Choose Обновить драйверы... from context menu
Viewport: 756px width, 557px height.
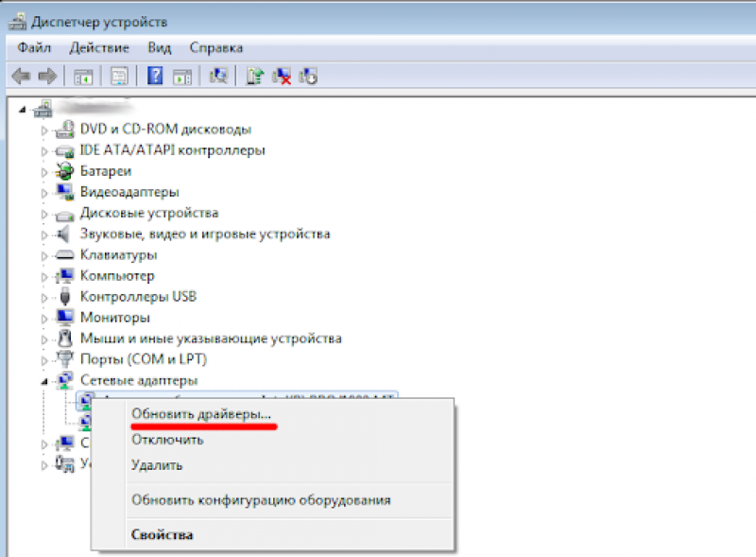[x=201, y=414]
